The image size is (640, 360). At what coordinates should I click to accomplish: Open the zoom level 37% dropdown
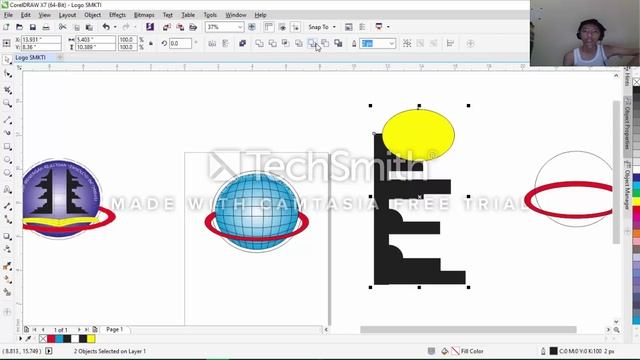240,27
